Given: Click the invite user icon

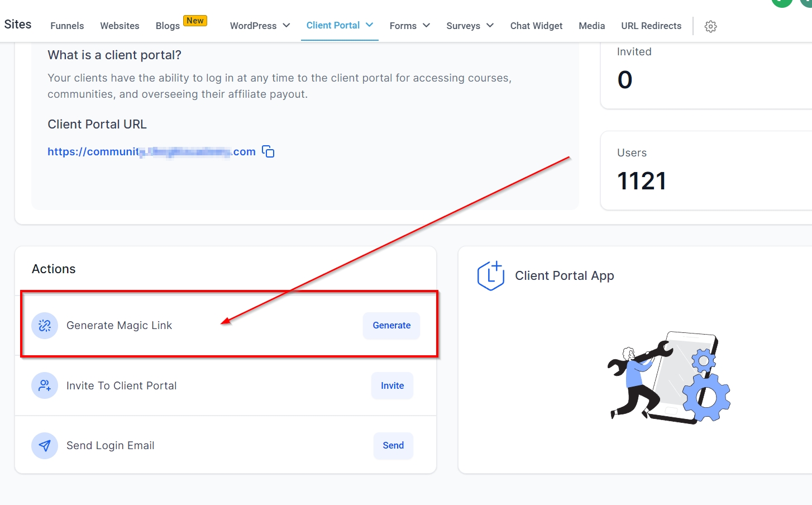Looking at the screenshot, I should [x=45, y=385].
